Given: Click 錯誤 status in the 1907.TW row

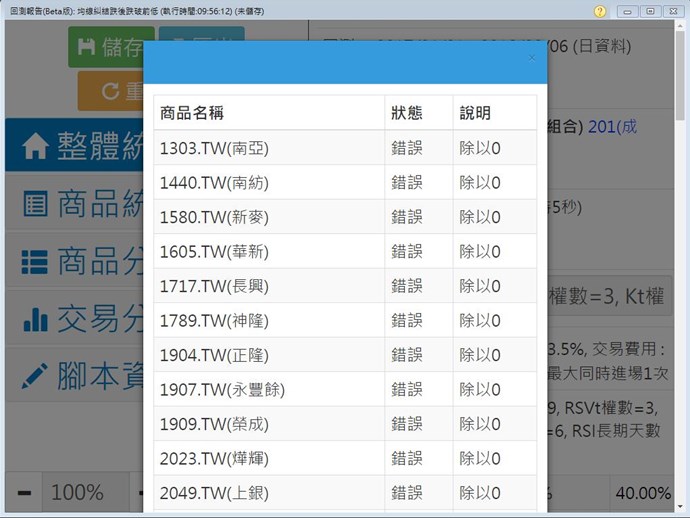Looking at the screenshot, I should coord(407,389).
